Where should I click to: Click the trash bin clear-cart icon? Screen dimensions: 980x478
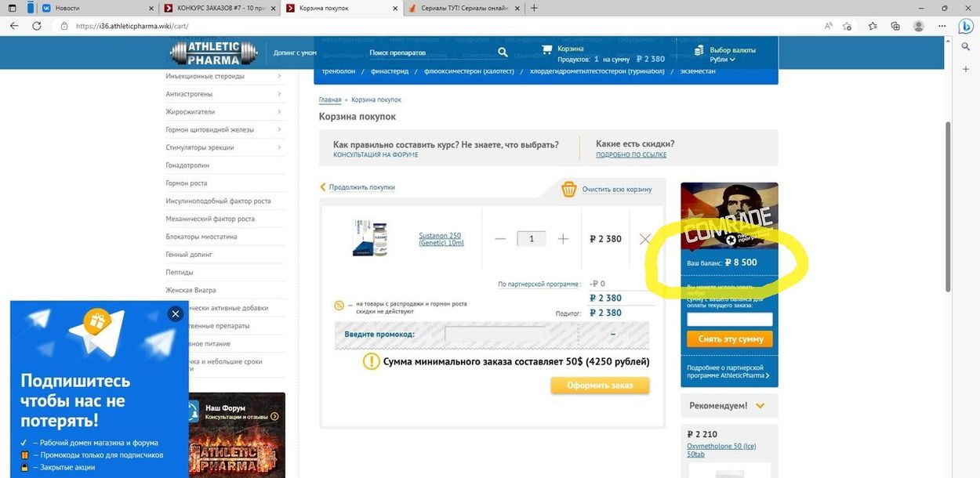569,189
